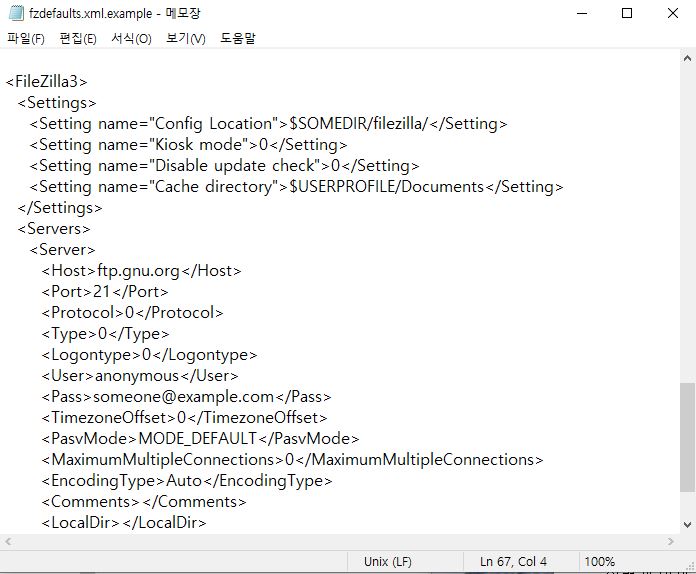The height and width of the screenshot is (574, 696).
Task: Click the Unix (LF) status bar entry
Action: coord(388,562)
